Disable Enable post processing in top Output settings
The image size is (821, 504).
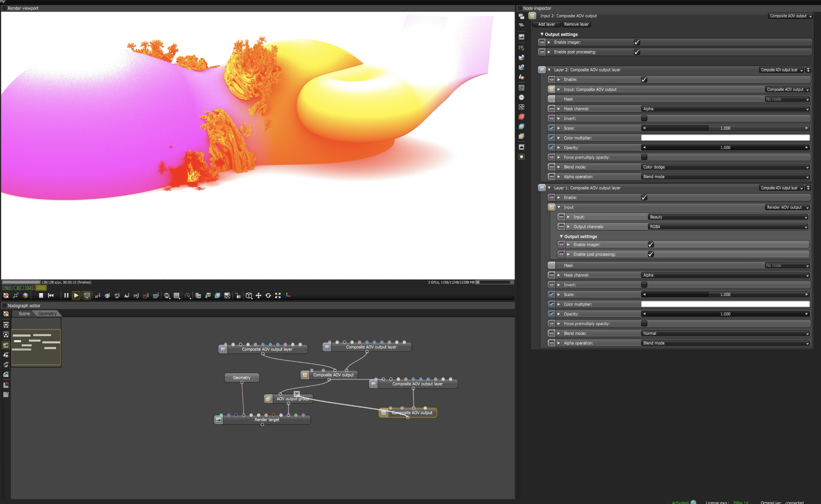click(637, 52)
